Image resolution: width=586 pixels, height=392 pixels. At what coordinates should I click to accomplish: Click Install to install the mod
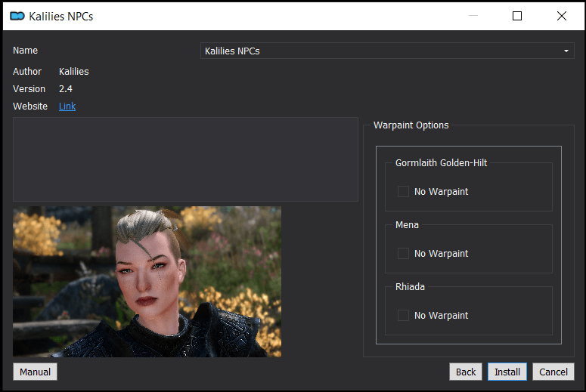click(507, 372)
